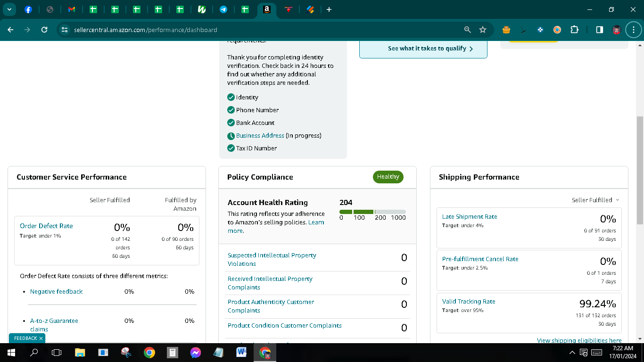Image resolution: width=644 pixels, height=362 pixels.
Task: Open the Chrome profile avatar
Action: (x=617, y=30)
